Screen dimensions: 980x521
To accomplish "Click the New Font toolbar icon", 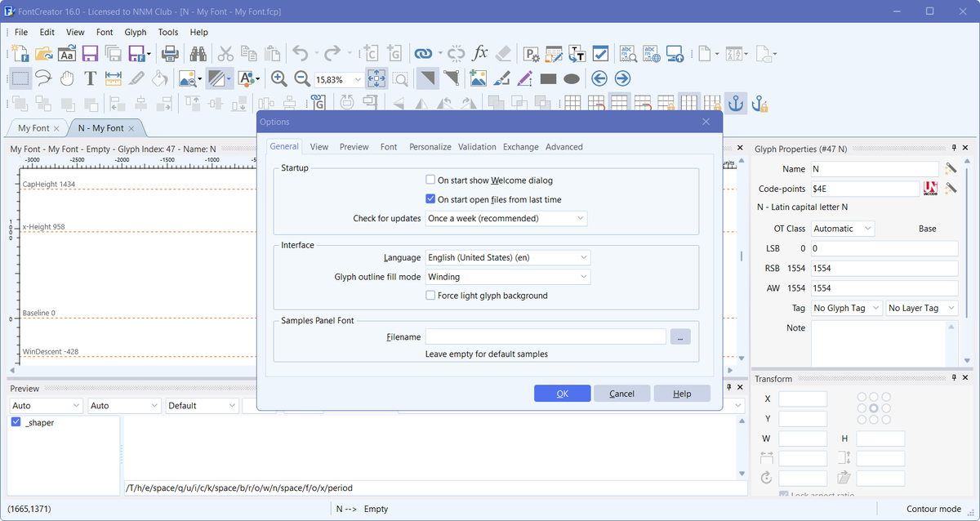I will [20, 54].
